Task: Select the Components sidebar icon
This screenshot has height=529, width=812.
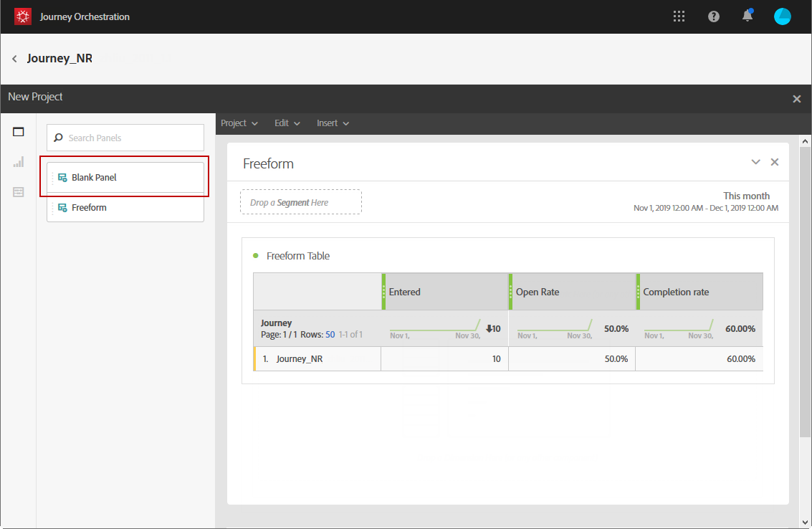Action: point(19,192)
